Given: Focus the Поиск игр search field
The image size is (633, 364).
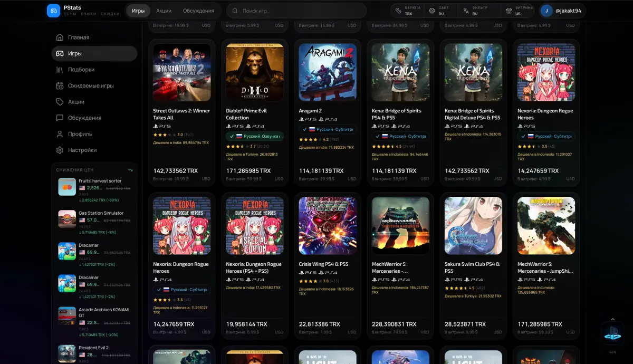Looking at the screenshot, I should pyautogui.click(x=296, y=11).
